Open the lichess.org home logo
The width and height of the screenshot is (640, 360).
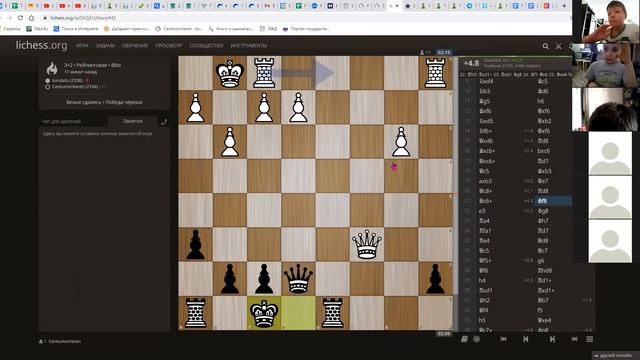(x=41, y=45)
